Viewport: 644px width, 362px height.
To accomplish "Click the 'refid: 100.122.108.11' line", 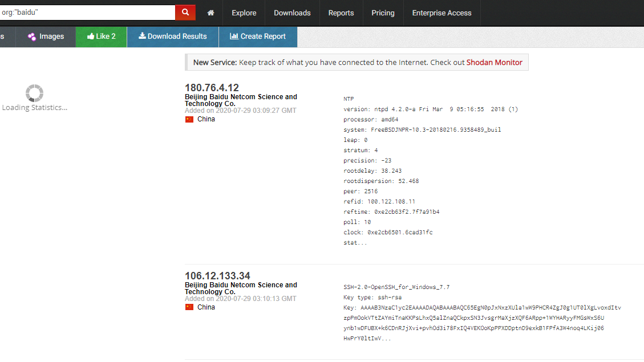I will 379,201.
